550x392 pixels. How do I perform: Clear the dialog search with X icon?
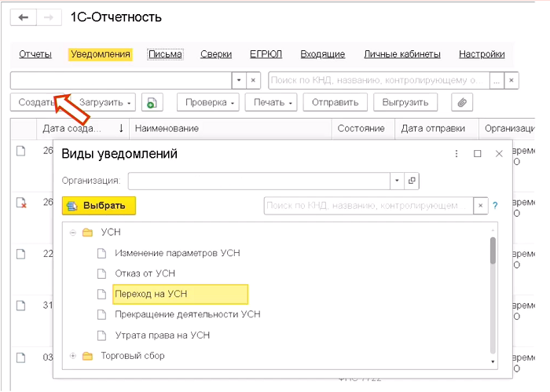pyautogui.click(x=480, y=206)
